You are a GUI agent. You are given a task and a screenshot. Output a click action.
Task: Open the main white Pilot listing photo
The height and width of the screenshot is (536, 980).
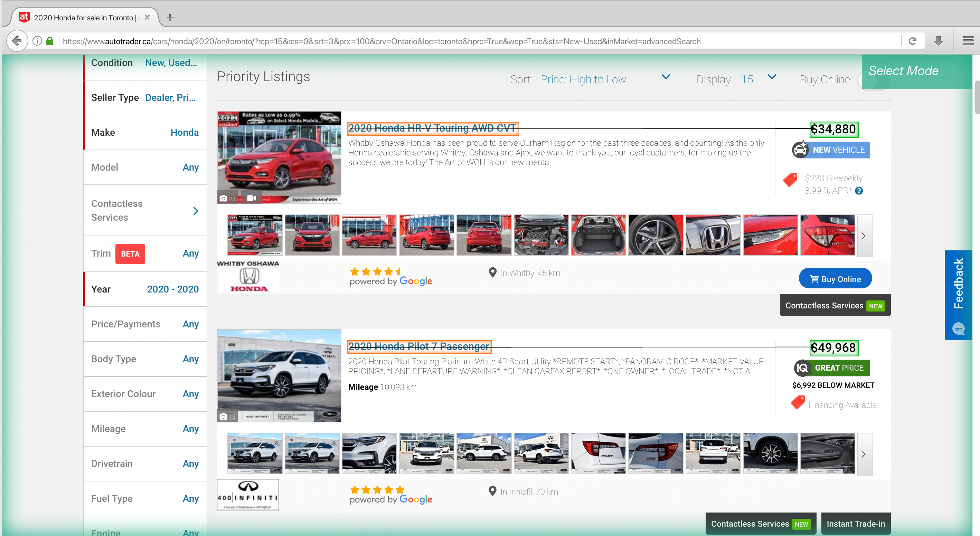(279, 376)
